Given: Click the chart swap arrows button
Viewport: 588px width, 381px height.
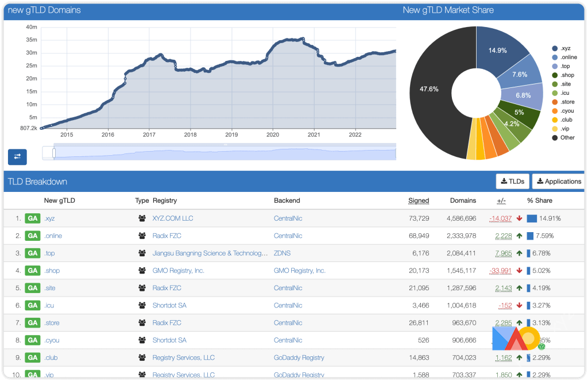Looking at the screenshot, I should (x=17, y=156).
